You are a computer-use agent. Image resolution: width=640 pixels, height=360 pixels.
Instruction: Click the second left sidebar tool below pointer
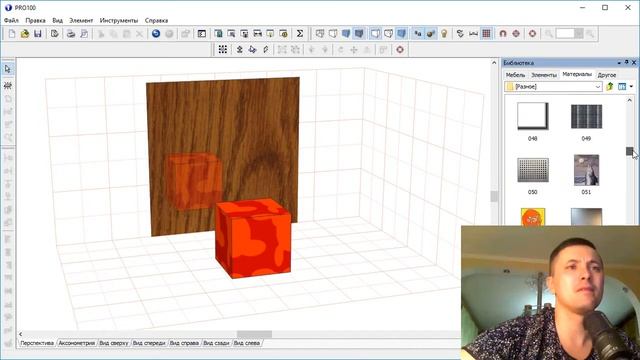point(8,85)
